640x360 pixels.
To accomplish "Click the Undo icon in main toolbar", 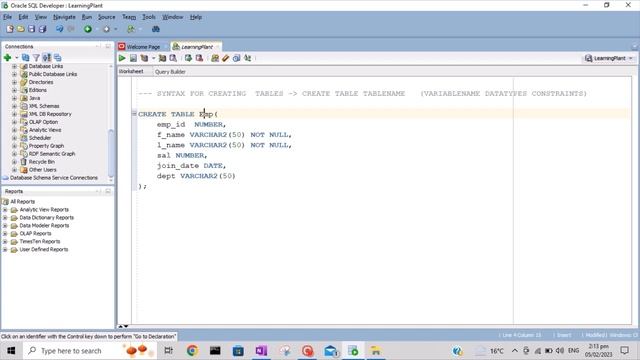I will 60,29.
